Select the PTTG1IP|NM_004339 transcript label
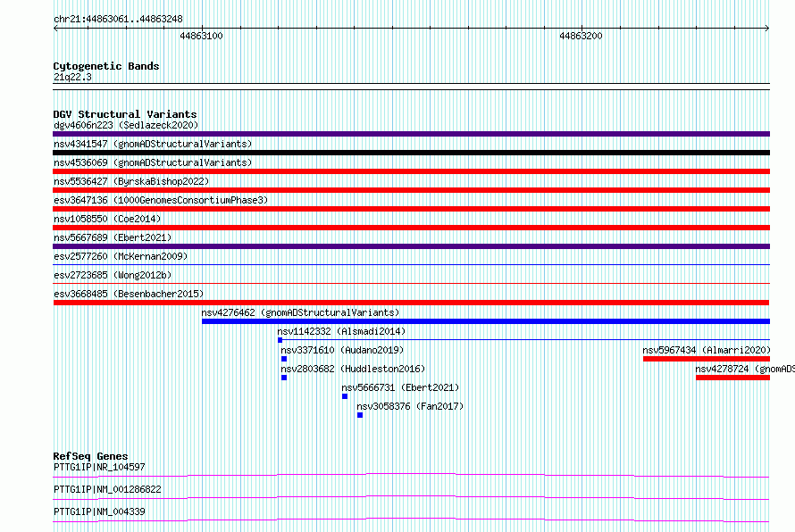The width and height of the screenshot is (795, 532). coord(99,511)
